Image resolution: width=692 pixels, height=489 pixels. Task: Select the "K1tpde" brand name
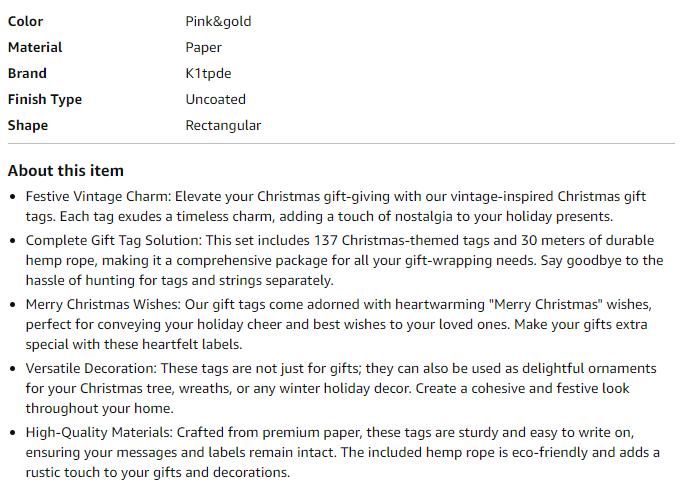tap(208, 73)
